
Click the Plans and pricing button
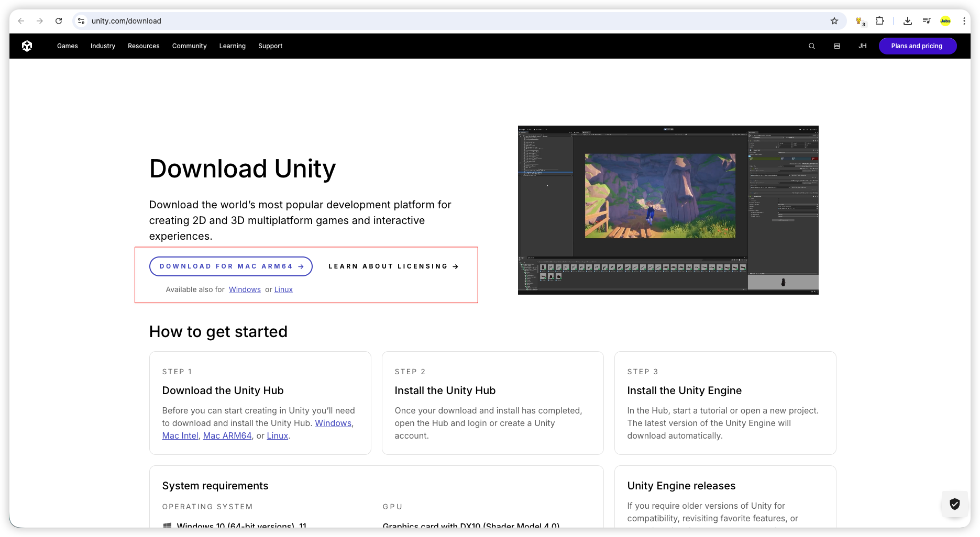click(x=918, y=46)
